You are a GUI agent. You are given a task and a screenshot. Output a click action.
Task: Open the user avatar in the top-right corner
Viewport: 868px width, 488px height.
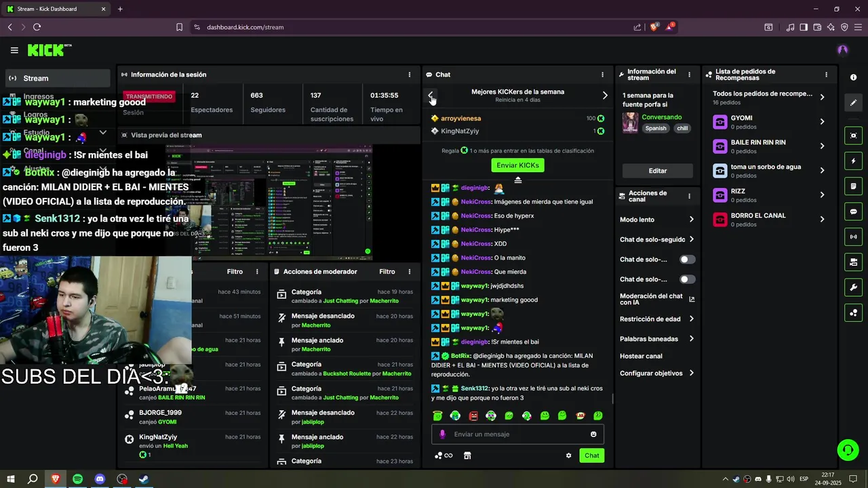(x=842, y=50)
